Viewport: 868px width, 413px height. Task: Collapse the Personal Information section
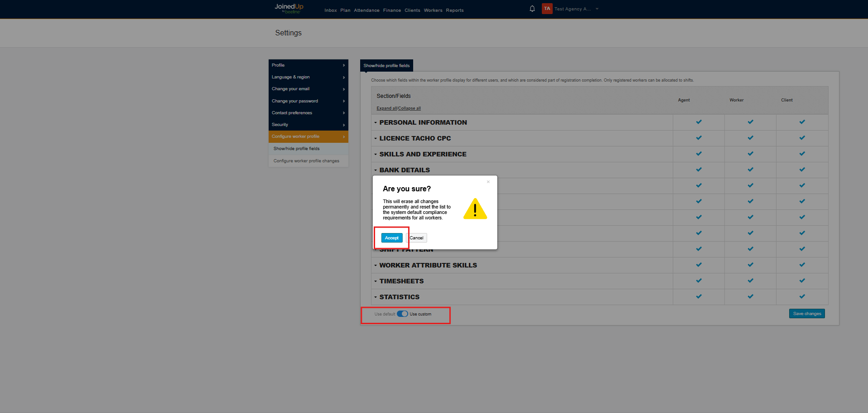point(375,122)
